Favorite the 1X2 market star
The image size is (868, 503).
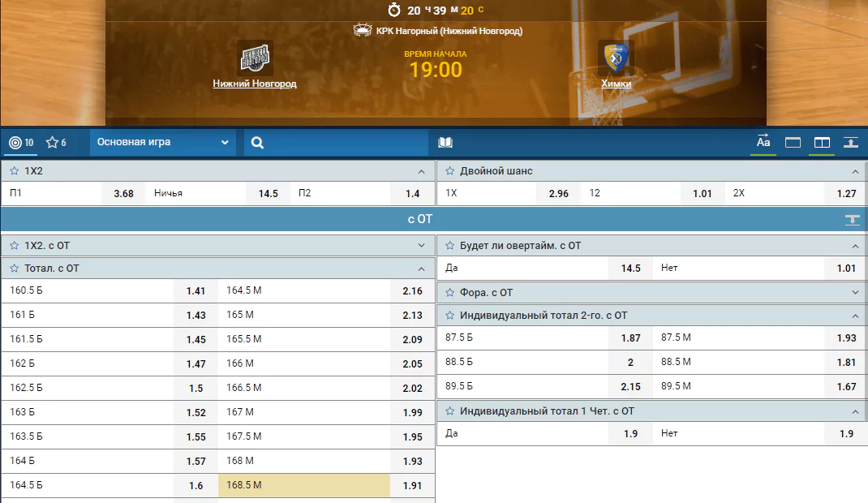pyautogui.click(x=15, y=171)
